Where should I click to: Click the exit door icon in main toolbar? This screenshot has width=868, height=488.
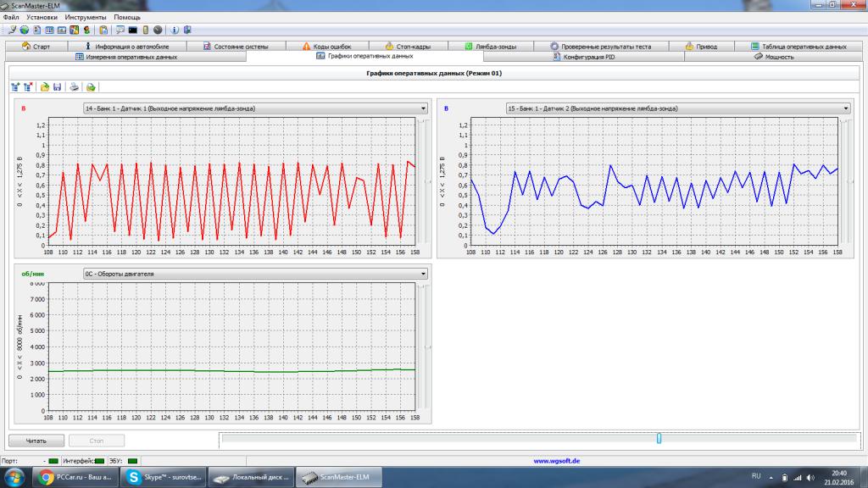pyautogui.click(x=186, y=30)
